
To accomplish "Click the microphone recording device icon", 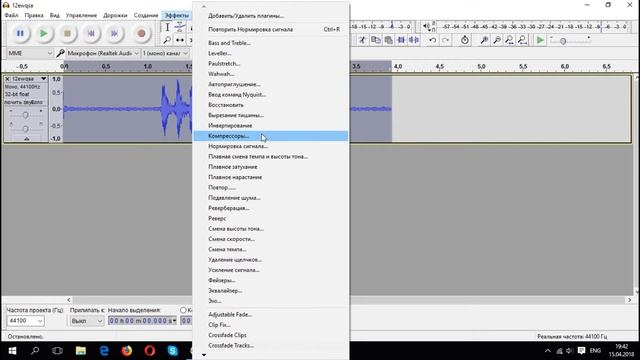I will [x=60, y=53].
